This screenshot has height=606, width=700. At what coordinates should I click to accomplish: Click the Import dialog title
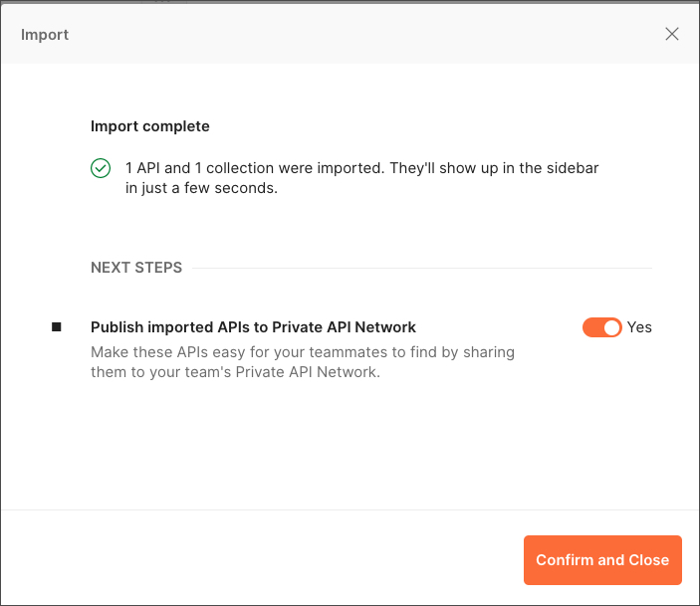[x=45, y=35]
